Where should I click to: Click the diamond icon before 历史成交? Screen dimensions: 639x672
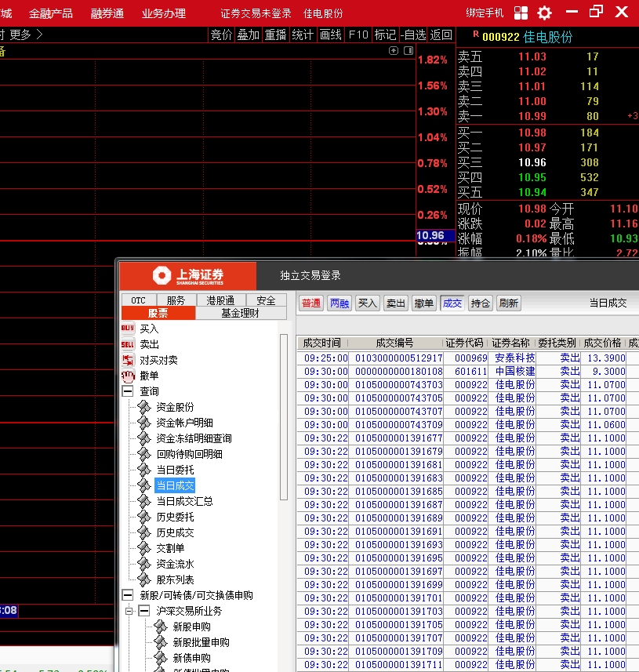144,532
